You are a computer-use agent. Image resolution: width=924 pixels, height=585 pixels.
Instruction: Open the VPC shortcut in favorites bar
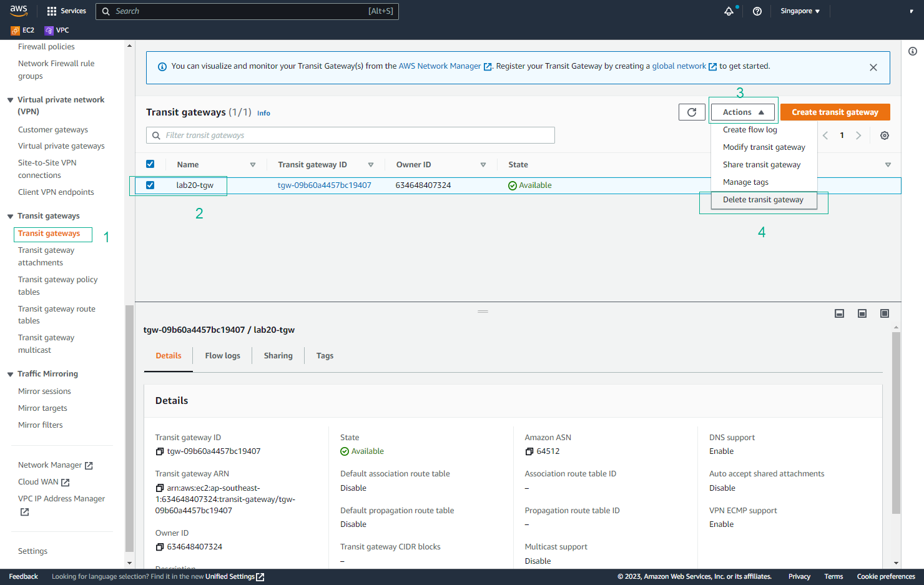tap(57, 30)
